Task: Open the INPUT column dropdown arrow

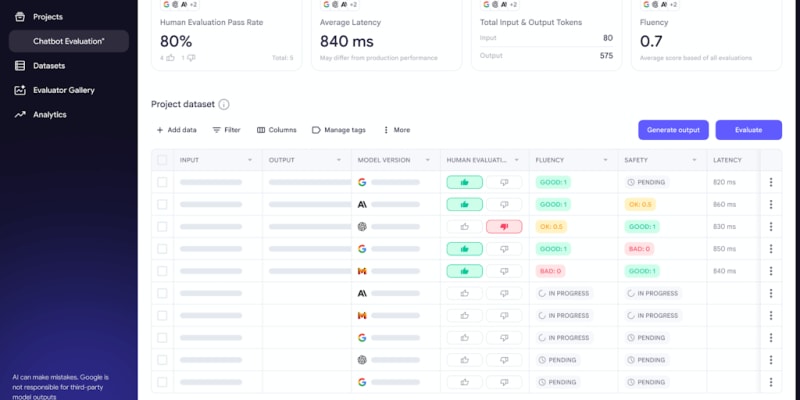Action: coord(250,160)
